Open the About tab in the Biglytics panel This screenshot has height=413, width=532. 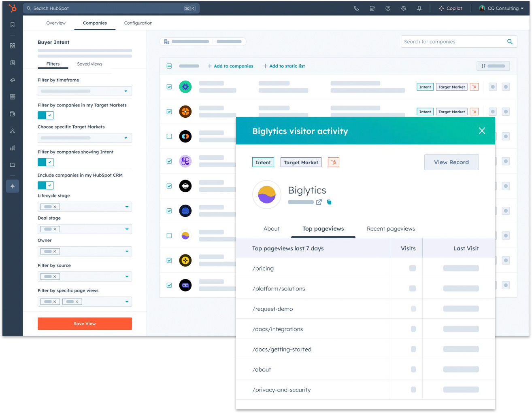[x=271, y=229]
